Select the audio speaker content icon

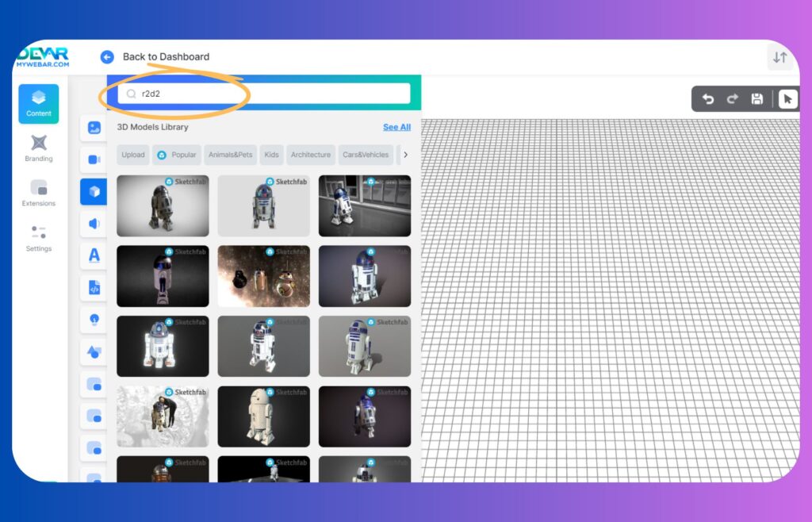[94, 224]
